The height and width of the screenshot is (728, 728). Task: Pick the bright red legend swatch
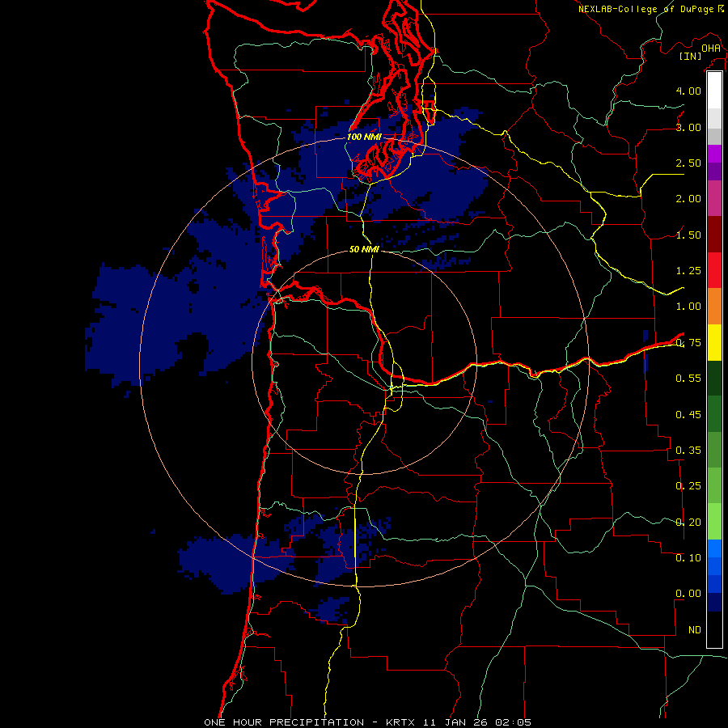(714, 270)
